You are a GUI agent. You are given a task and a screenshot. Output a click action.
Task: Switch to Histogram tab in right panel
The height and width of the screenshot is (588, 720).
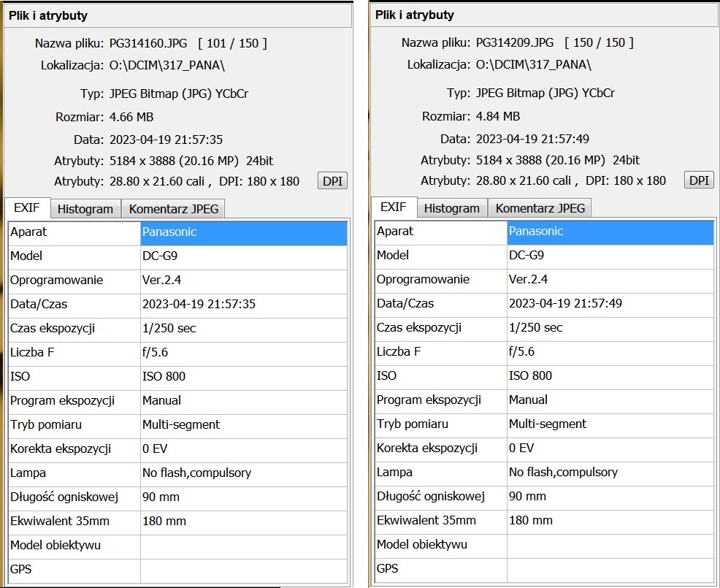tap(452, 208)
